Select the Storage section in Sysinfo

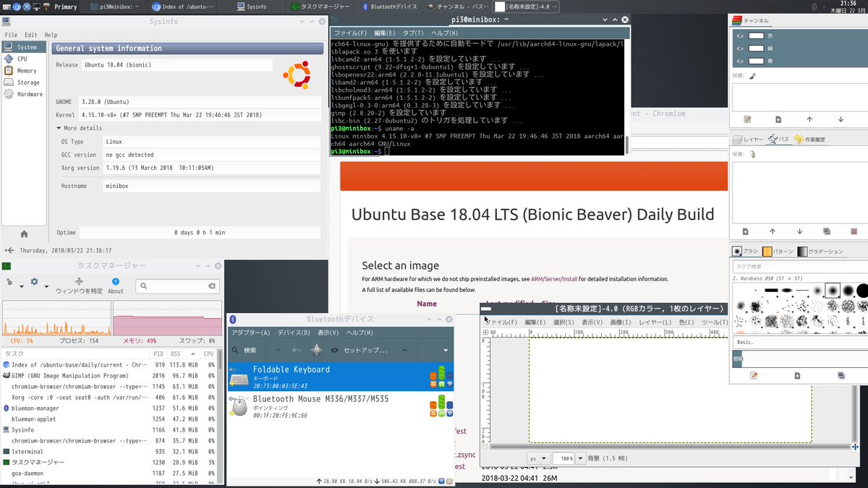click(x=25, y=82)
